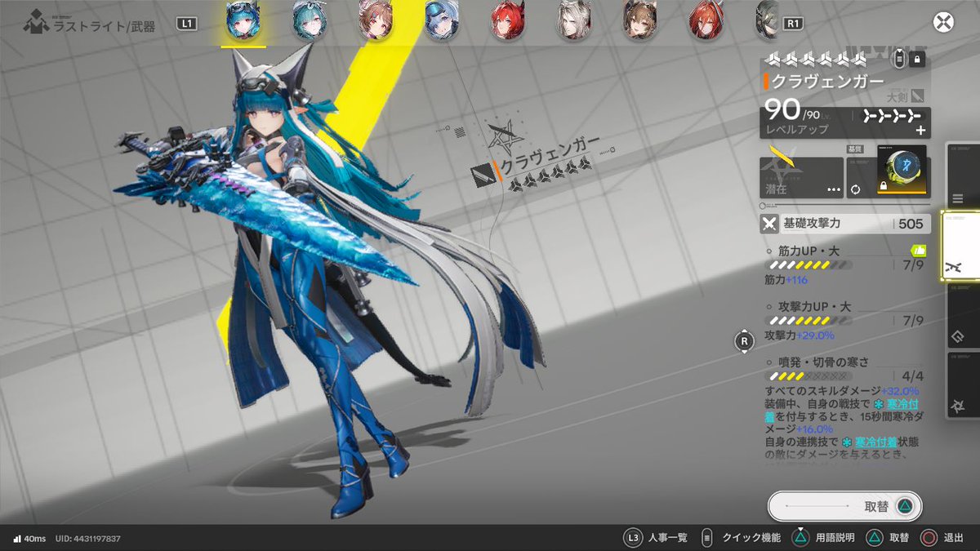The width and height of the screenshot is (980, 551).
Task: Click the 攻撃力+29.0% value text
Action: pyautogui.click(x=799, y=335)
